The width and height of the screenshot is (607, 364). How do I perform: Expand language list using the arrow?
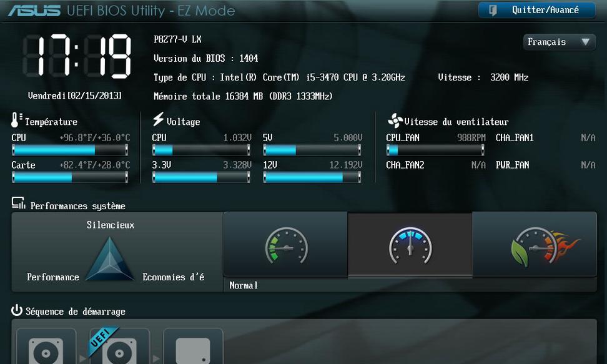[585, 41]
